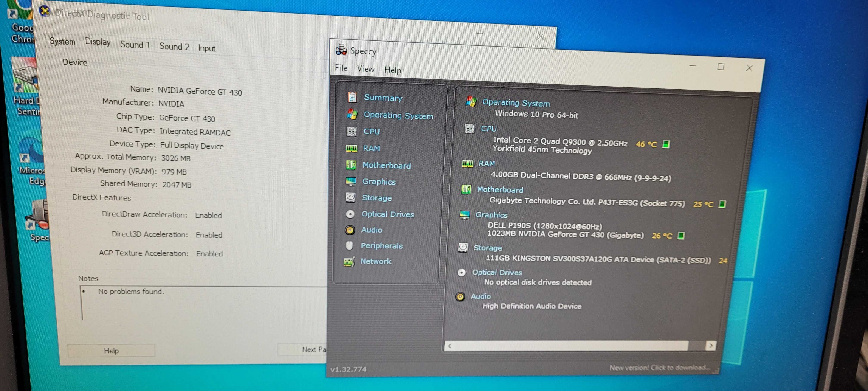
Task: Open the Help menu in Speccy
Action: (392, 70)
